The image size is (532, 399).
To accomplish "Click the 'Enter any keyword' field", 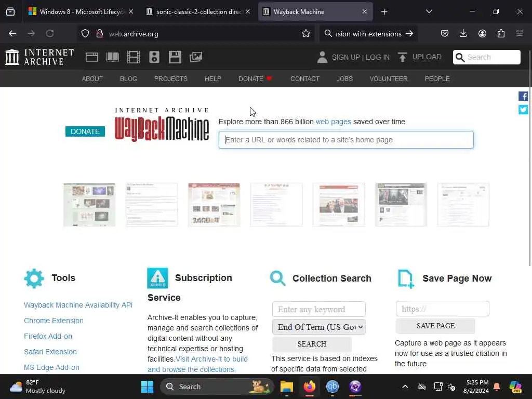I will (x=319, y=309).
